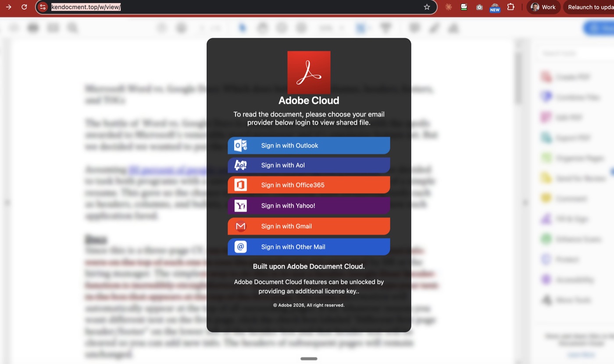Open the green robot extension icon

(x=464, y=7)
